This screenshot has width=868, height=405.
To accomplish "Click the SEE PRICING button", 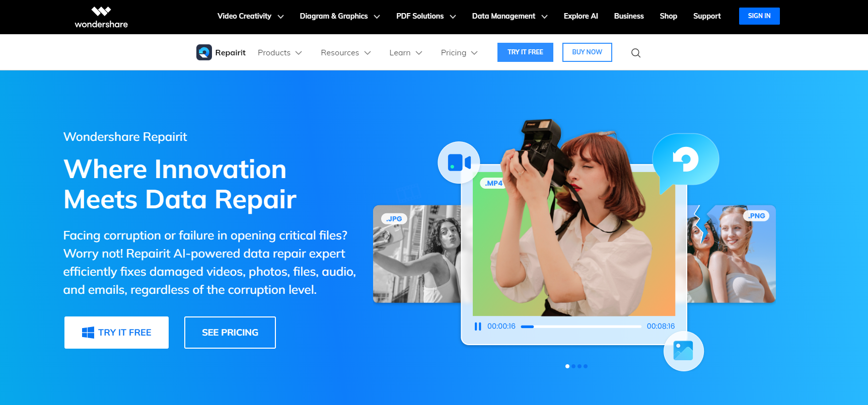I will pos(230,333).
